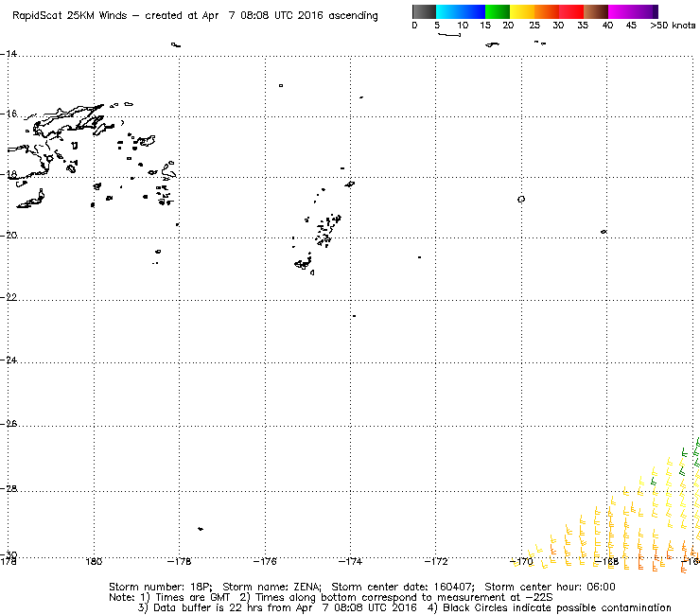Click the 'Black Circles indicate possible contamination' note
This screenshot has width=700, height=615.
tap(549, 607)
